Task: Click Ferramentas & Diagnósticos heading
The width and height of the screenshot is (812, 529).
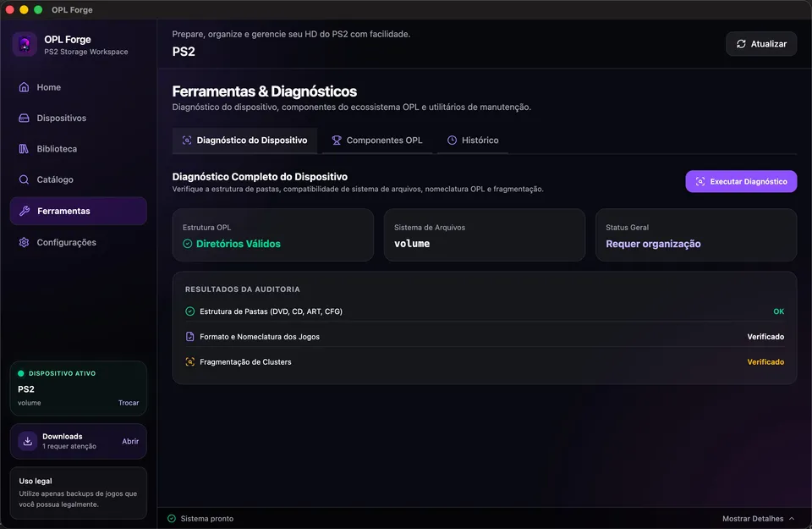Action: pos(264,91)
